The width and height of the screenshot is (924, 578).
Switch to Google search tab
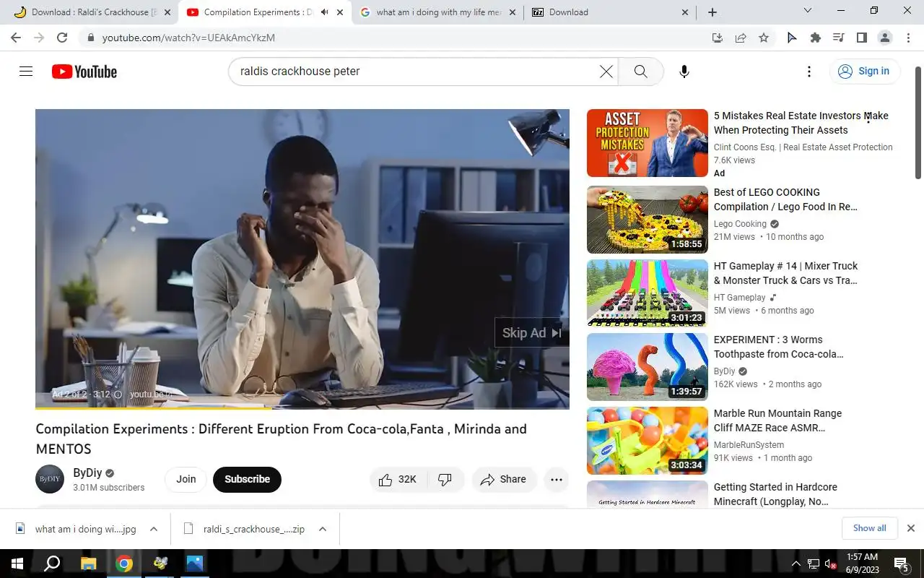[x=437, y=12]
